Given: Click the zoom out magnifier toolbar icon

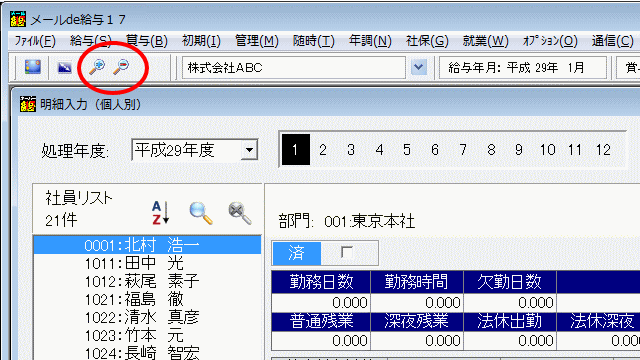Looking at the screenshot, I should 121,67.
